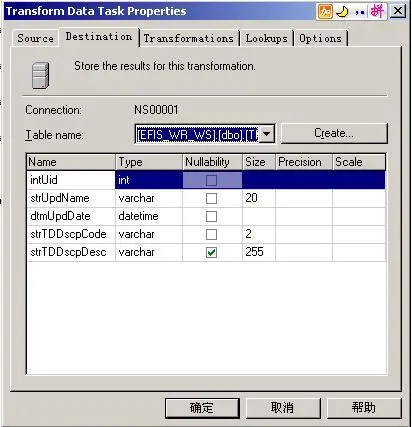Toggle nullability checkbox for dtmUpdDate
The width and height of the screenshot is (412, 427).
pos(211,216)
